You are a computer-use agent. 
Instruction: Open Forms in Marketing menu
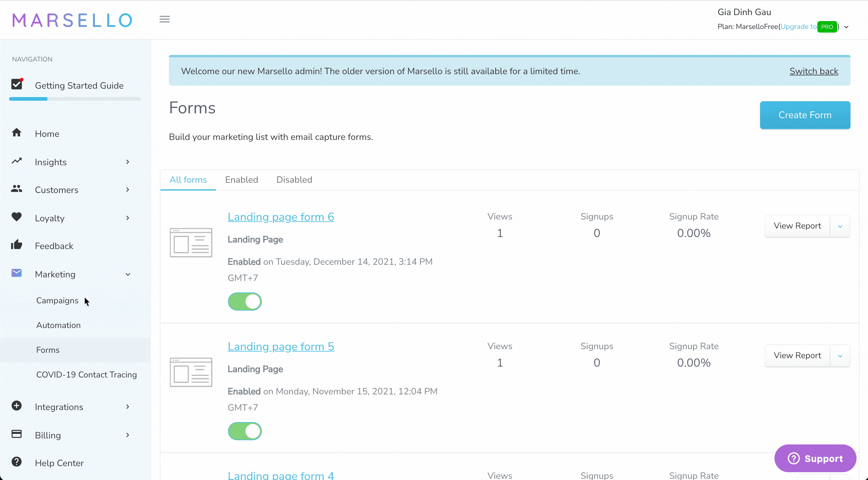point(75,350)
